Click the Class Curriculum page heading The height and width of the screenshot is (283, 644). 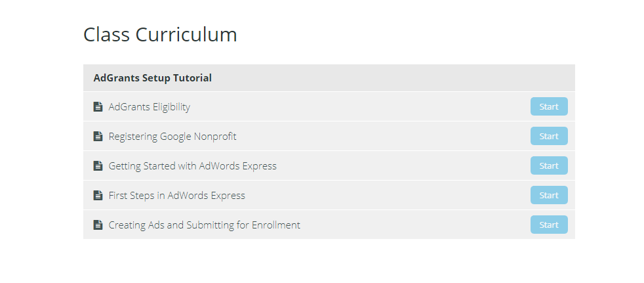click(x=160, y=35)
